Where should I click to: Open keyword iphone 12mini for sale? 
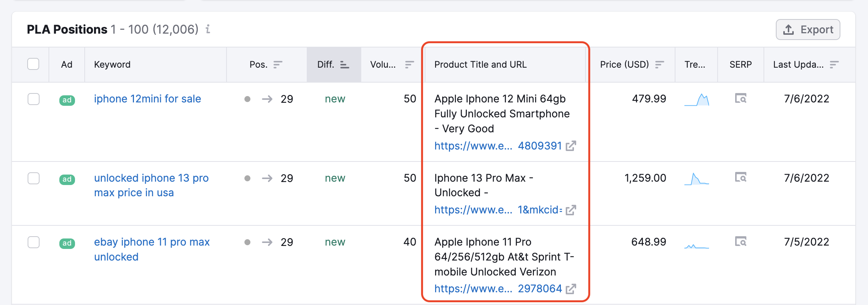pyautogui.click(x=147, y=99)
